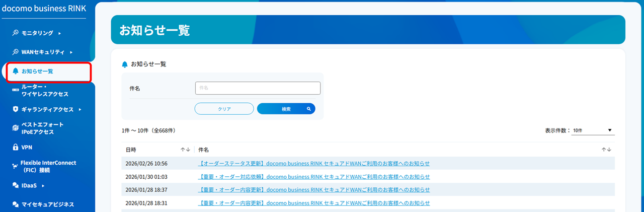Click the WANセキュリティ sidebar icon

[16, 52]
